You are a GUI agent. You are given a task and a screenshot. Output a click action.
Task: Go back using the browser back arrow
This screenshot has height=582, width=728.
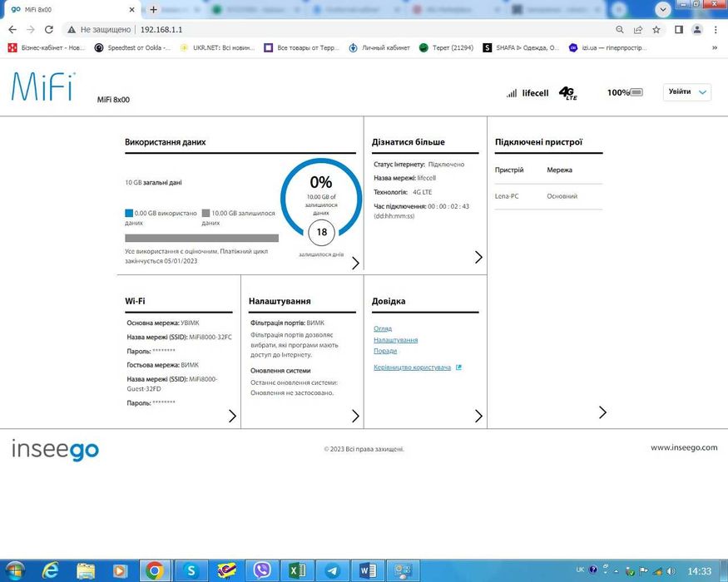[x=12, y=30]
